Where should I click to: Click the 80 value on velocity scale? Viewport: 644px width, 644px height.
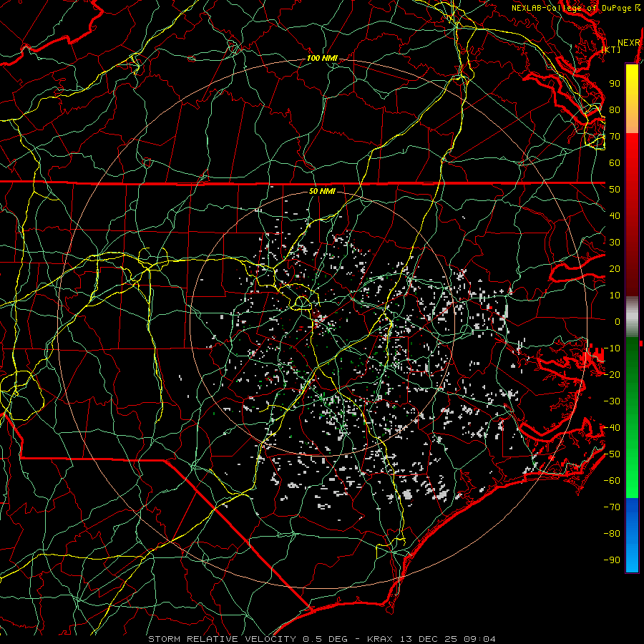click(x=615, y=110)
